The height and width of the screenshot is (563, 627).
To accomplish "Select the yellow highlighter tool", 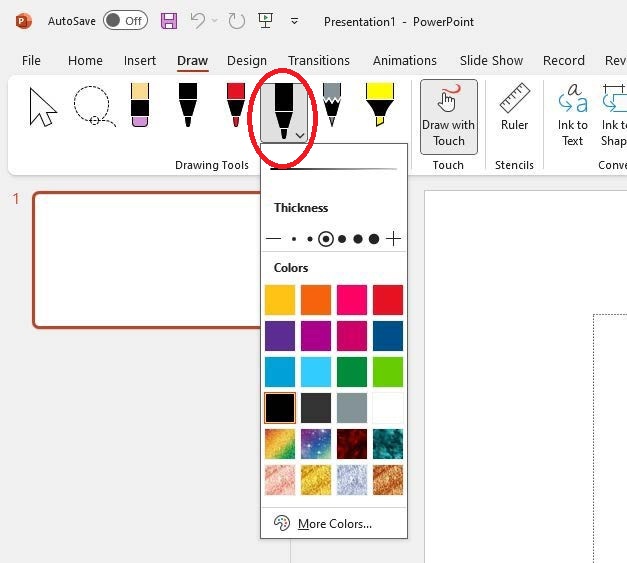I will pos(380,105).
